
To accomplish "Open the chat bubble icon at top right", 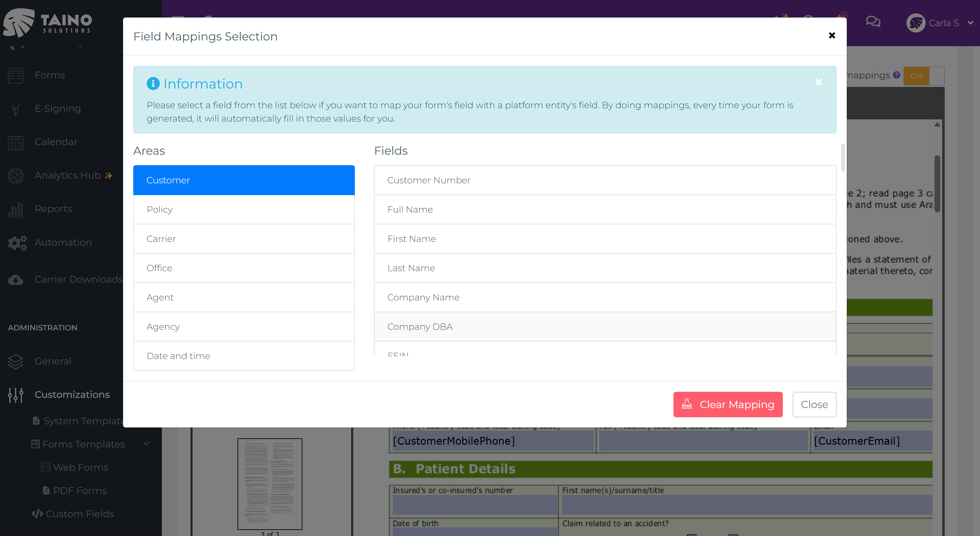I will click(x=873, y=22).
